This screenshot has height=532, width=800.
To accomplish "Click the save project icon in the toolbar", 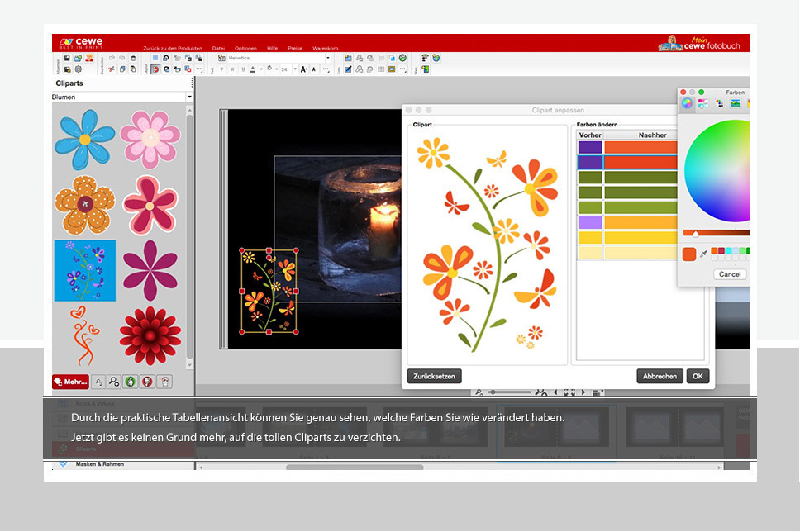I will coord(67,58).
